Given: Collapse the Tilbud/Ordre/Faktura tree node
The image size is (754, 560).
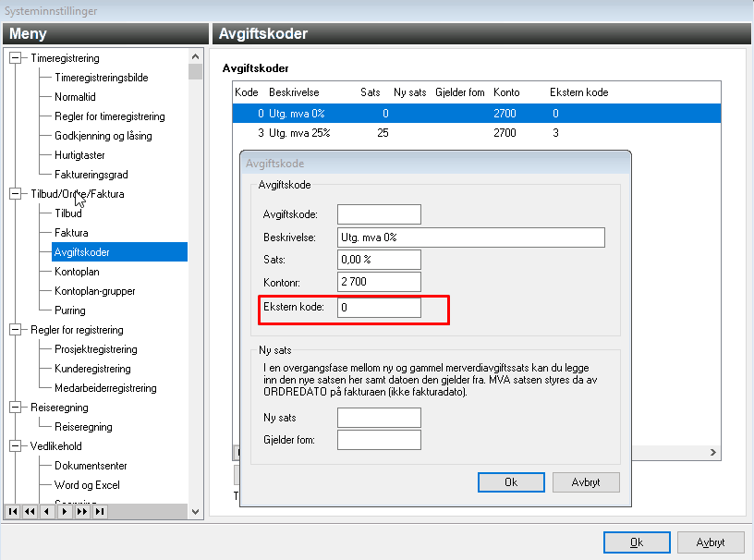Looking at the screenshot, I should click(x=16, y=194).
